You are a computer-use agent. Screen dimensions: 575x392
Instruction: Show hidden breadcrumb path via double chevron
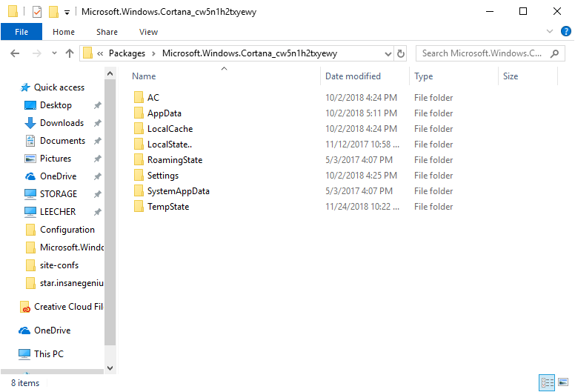coord(100,54)
